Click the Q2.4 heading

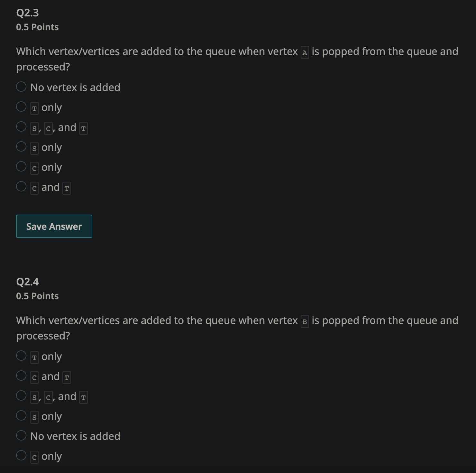27,282
